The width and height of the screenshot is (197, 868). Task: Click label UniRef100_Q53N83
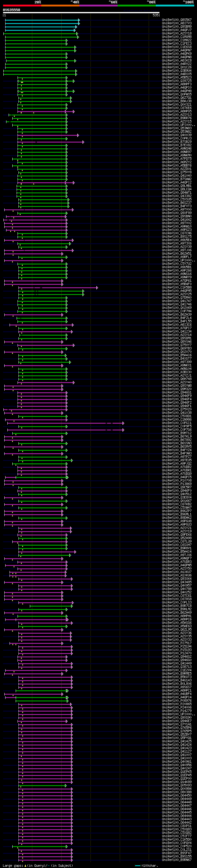click(x=177, y=128)
